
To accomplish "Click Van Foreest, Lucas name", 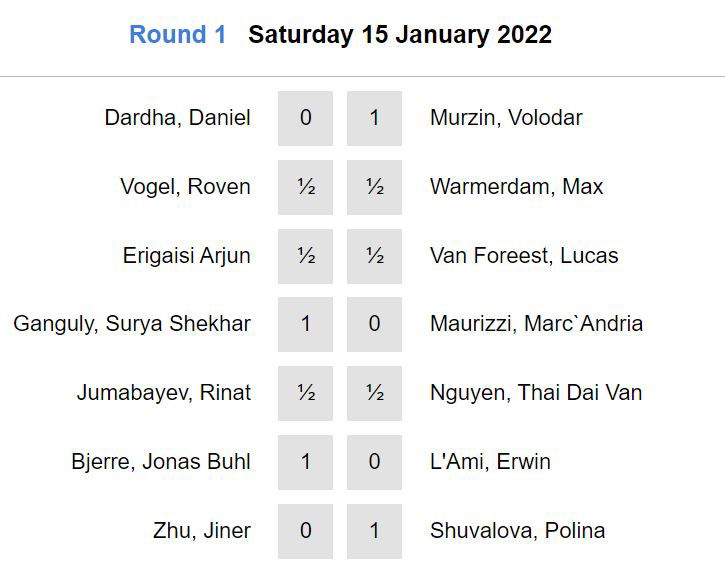I will [x=524, y=256].
